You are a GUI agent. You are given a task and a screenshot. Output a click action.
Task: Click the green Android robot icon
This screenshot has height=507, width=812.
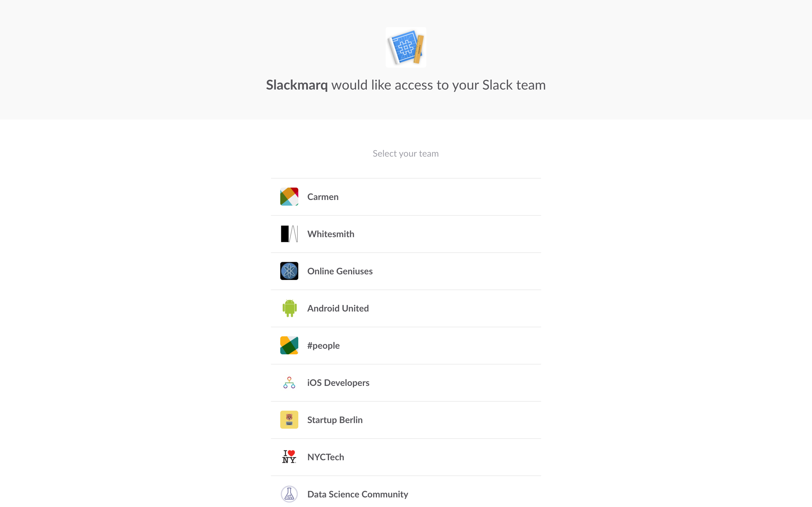tap(289, 308)
